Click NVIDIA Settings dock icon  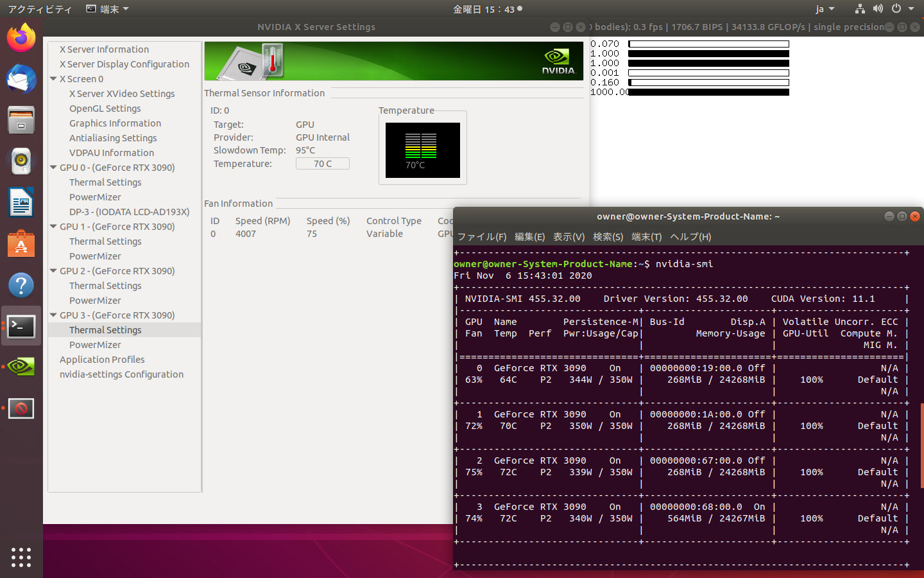pyautogui.click(x=21, y=367)
